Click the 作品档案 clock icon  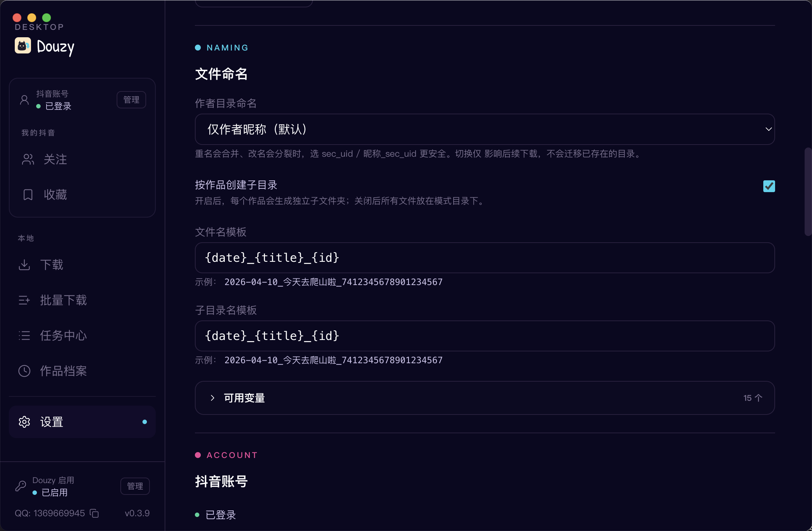click(24, 371)
